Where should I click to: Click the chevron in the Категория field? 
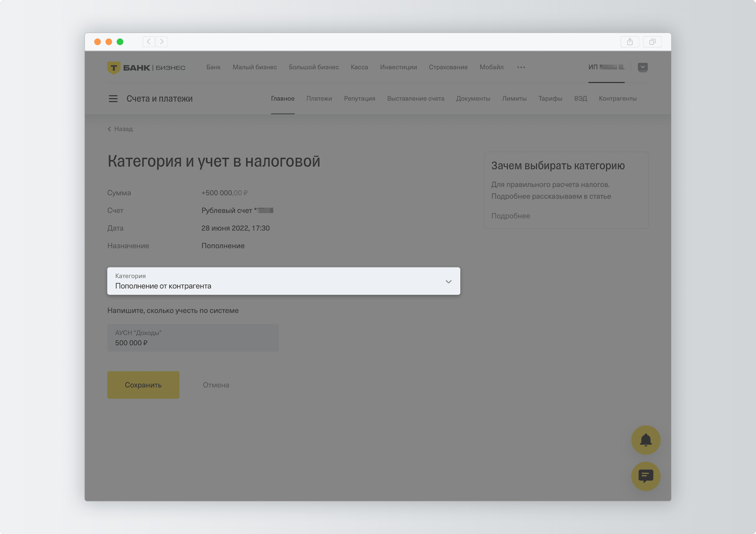pyautogui.click(x=448, y=282)
